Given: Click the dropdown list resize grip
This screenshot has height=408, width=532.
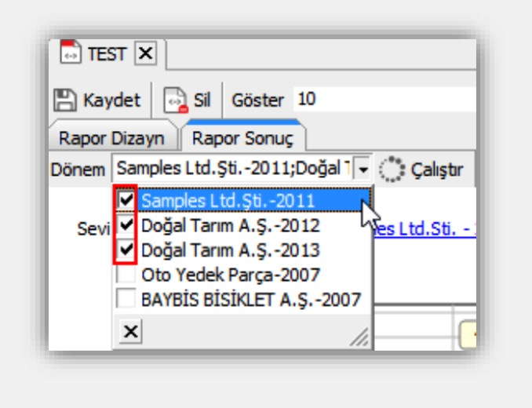Looking at the screenshot, I should tap(359, 337).
